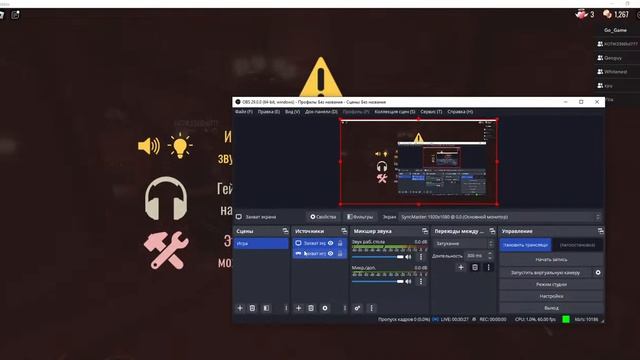
Task: Stop the stream with the blue button
Action: [525, 245]
